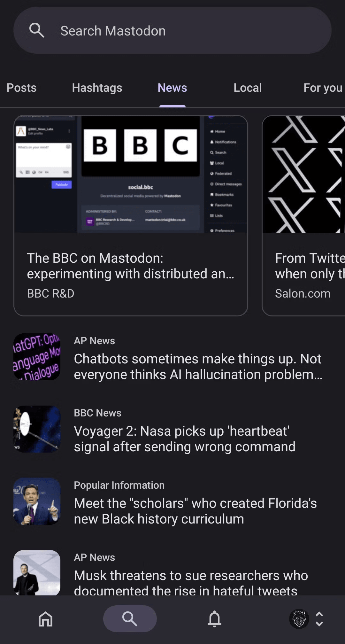
Task: Tap the ChatGPT article thumbnail
Action: (37, 357)
